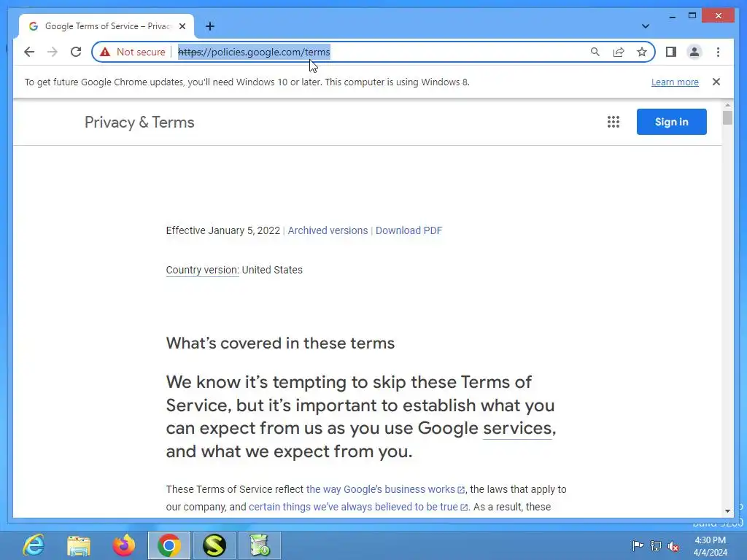The height and width of the screenshot is (560, 747).
Task: Click the underlined services link
Action: pyautogui.click(x=517, y=428)
